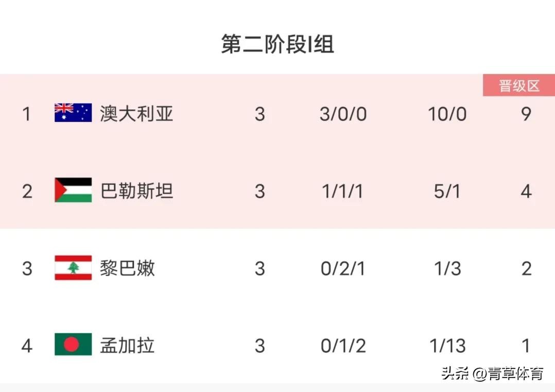Image resolution: width=555 pixels, height=392 pixels.
Task: Click Australia's 9 points total
Action: (x=526, y=114)
